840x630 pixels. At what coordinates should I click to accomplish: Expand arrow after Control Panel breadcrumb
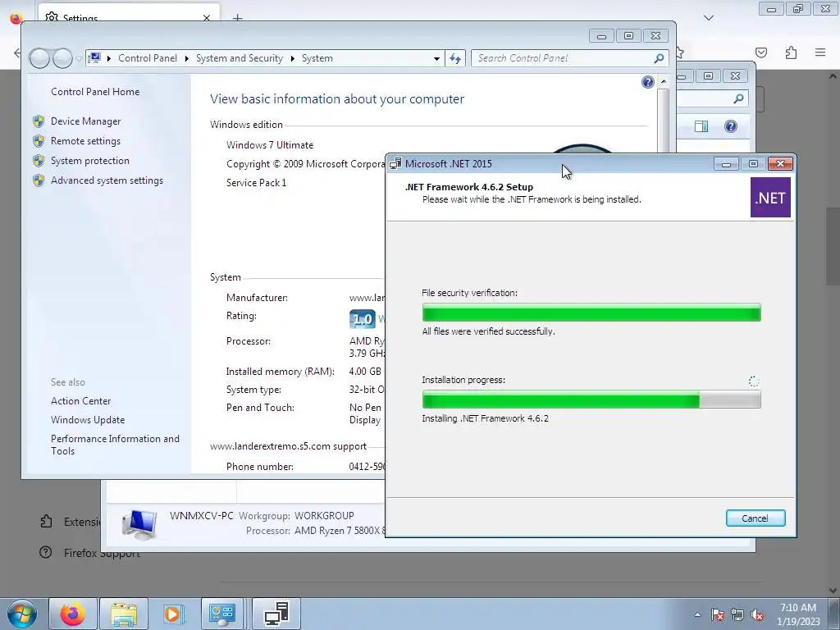[186, 58]
